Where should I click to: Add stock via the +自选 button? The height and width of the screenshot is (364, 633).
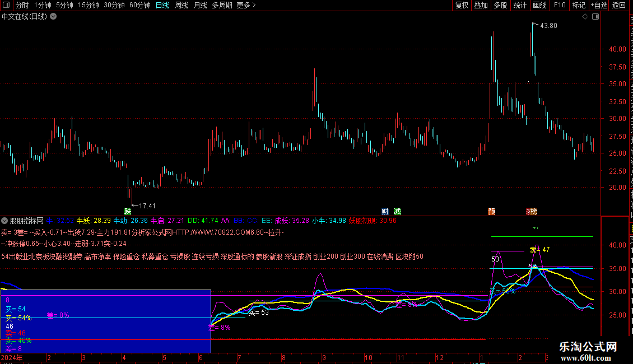click(598, 6)
